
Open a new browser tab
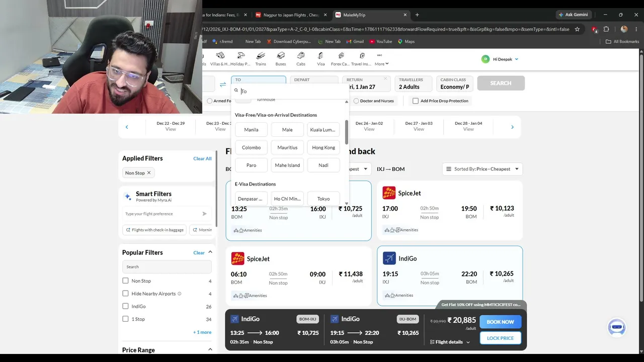point(417,15)
